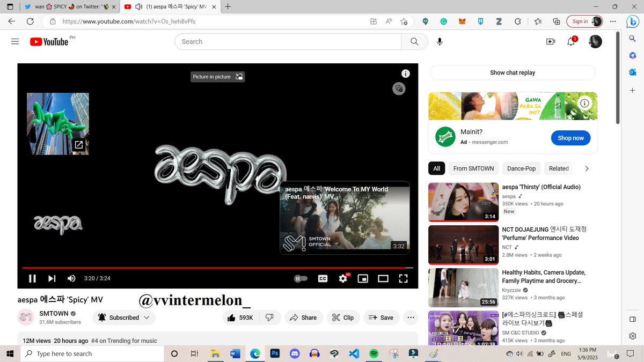Open the YouTube guide hamburger menu

(x=15, y=41)
